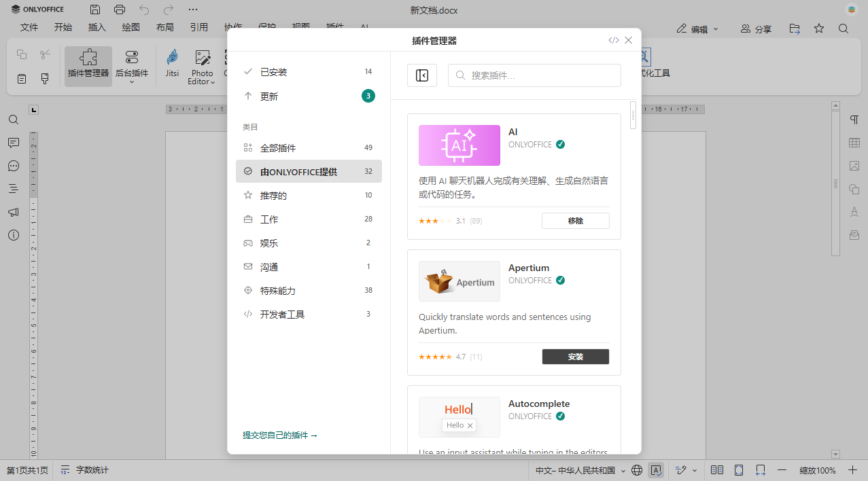Toggle the plugin manager sidebar collapse button
Screen dimensions: 868x481
(422, 75)
